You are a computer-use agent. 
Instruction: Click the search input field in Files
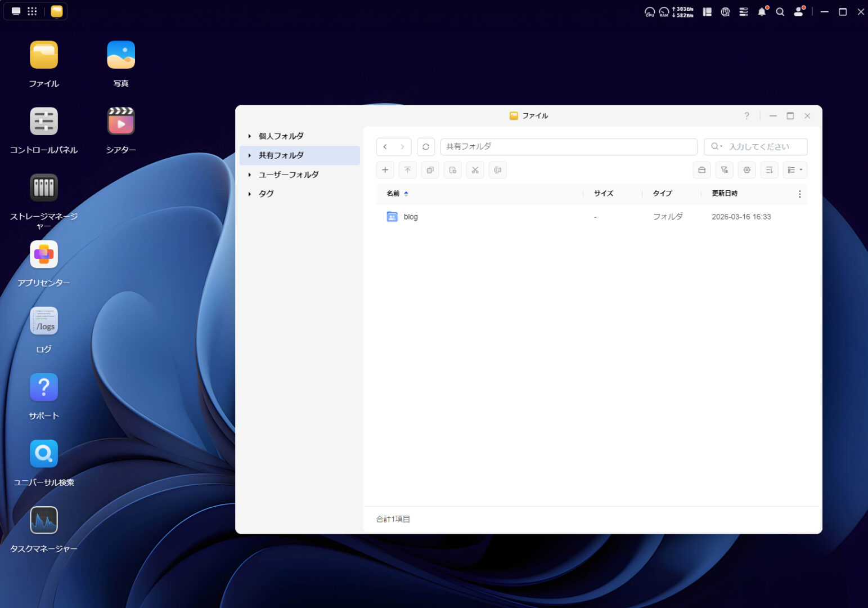click(759, 147)
